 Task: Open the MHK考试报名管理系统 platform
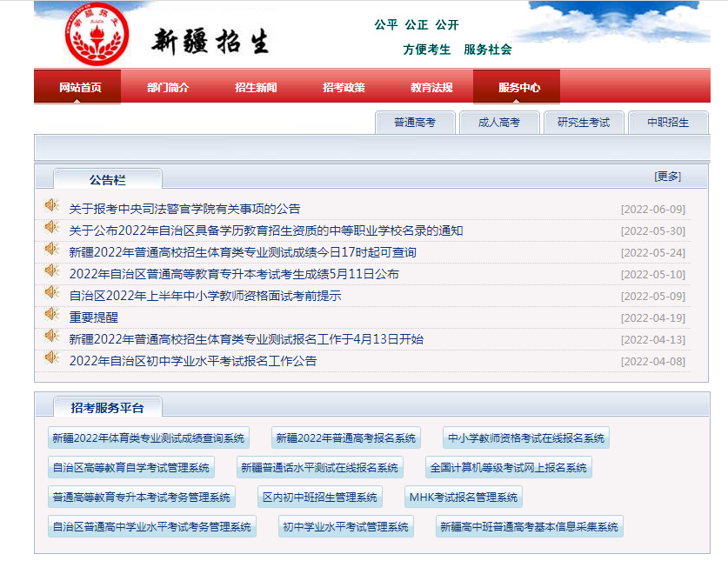pyautogui.click(x=461, y=497)
